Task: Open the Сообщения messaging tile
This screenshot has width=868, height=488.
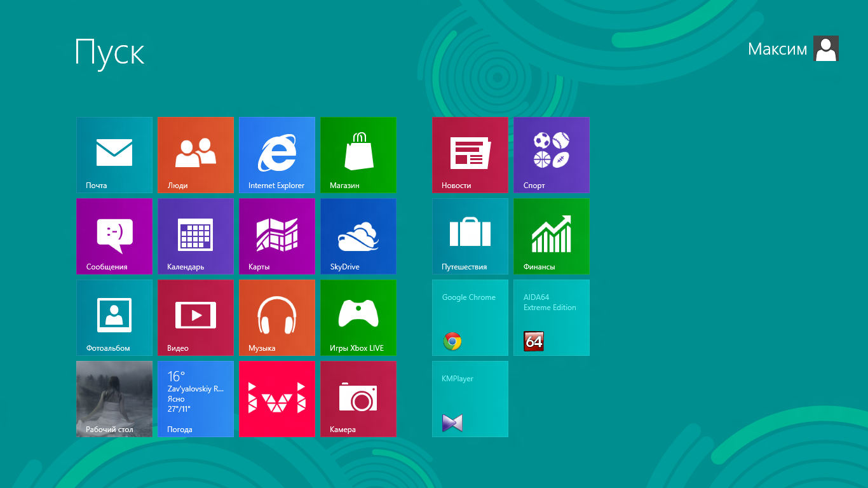Action: point(114,236)
